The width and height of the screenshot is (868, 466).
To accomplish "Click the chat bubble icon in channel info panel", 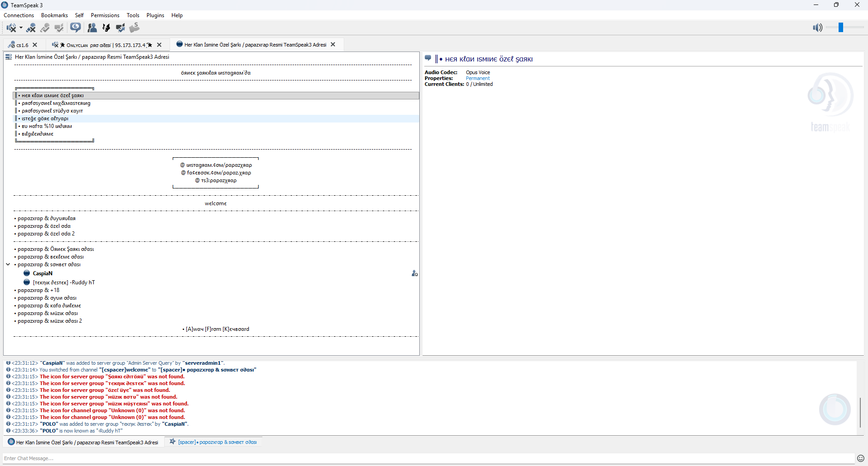I will pyautogui.click(x=428, y=58).
